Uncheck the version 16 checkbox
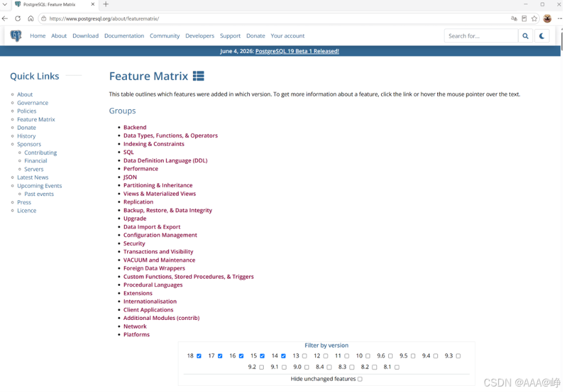The width and height of the screenshot is (563, 392). coord(241,356)
